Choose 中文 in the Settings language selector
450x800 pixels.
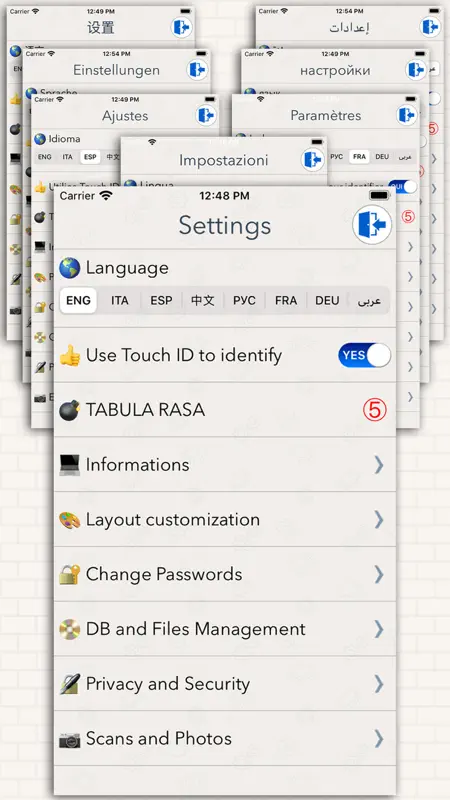coord(203,301)
